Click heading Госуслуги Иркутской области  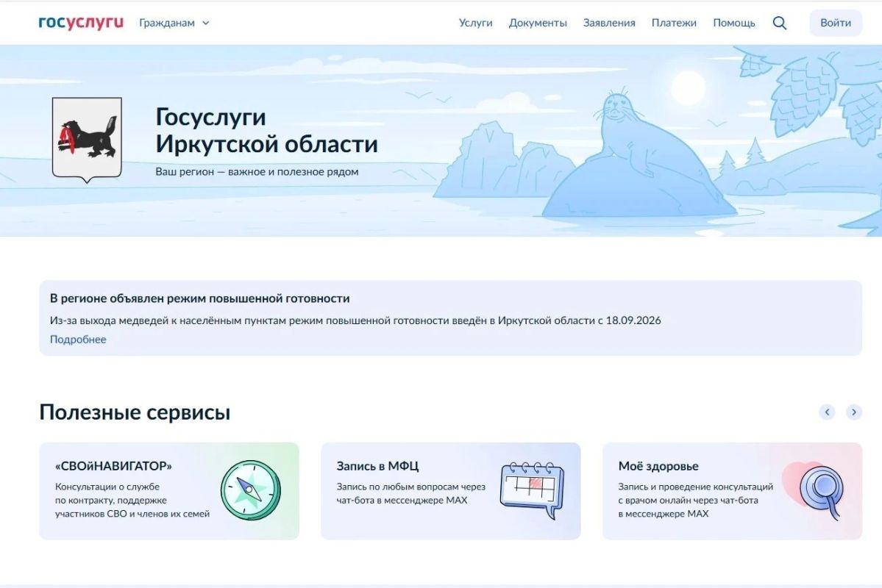pos(266,130)
